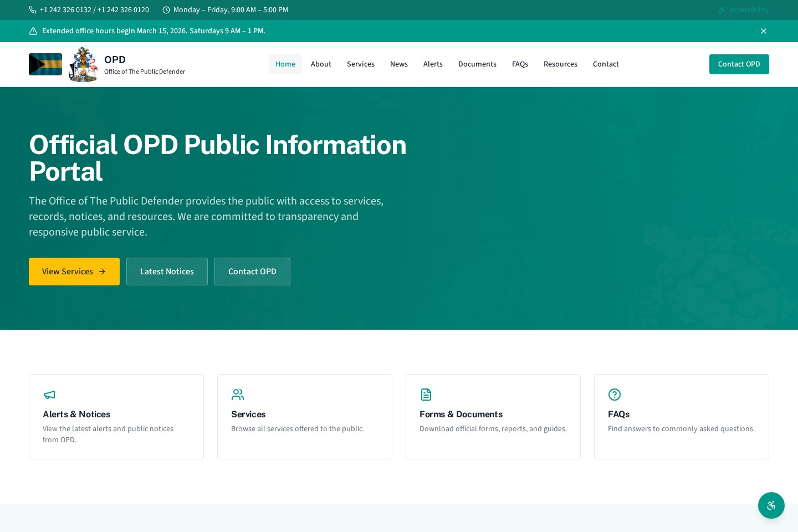Open the Services nav menu item
The image size is (798, 532).
click(x=361, y=64)
